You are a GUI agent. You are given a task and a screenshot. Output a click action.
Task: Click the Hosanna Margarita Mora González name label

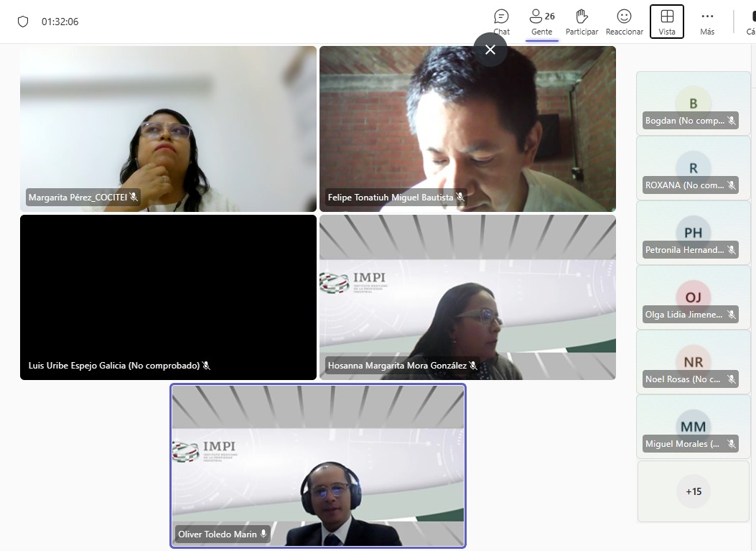[397, 366]
